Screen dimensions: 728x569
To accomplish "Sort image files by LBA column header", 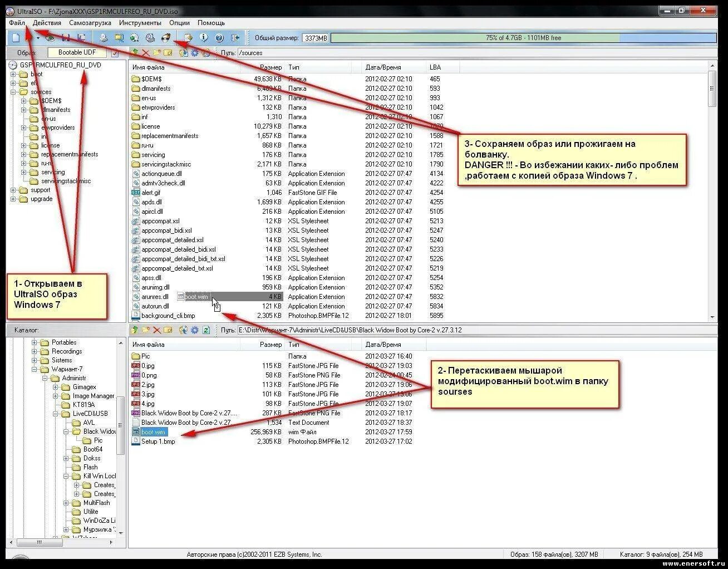I will pos(442,67).
